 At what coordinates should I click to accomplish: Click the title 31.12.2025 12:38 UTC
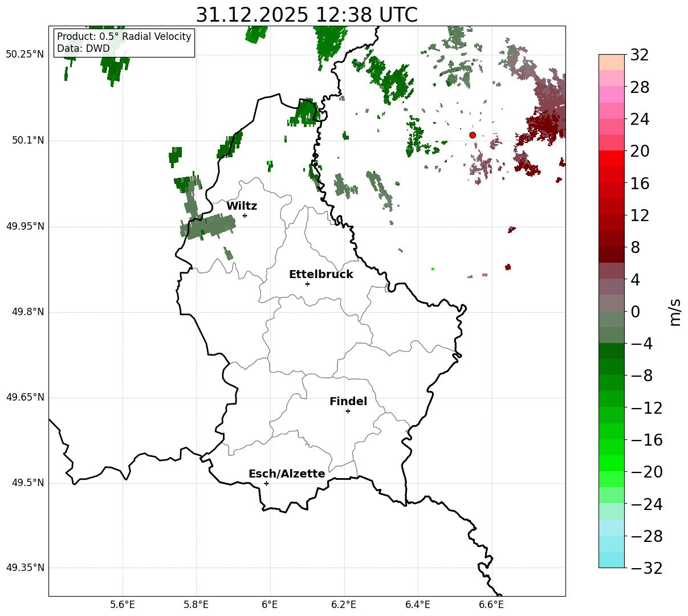point(307,15)
